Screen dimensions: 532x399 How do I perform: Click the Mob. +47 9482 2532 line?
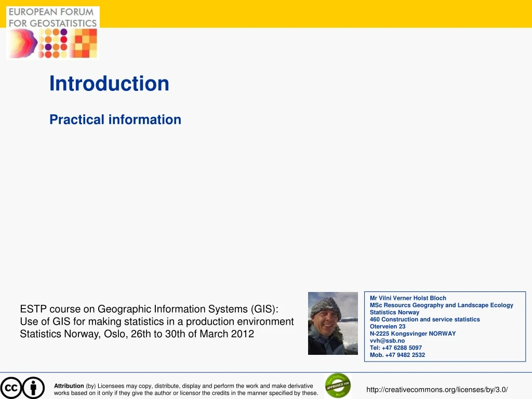coord(397,355)
